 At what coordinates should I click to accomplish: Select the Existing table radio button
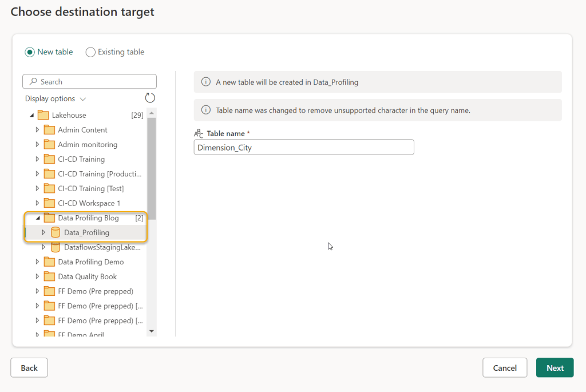[90, 52]
